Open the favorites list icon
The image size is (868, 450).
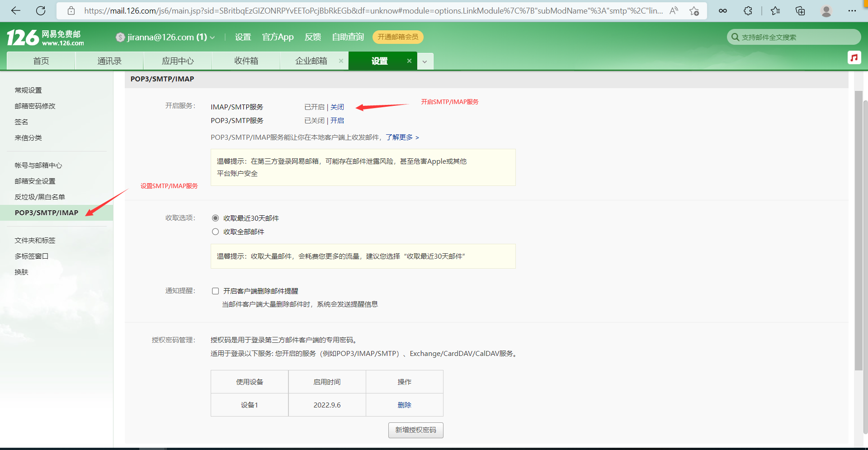click(776, 10)
